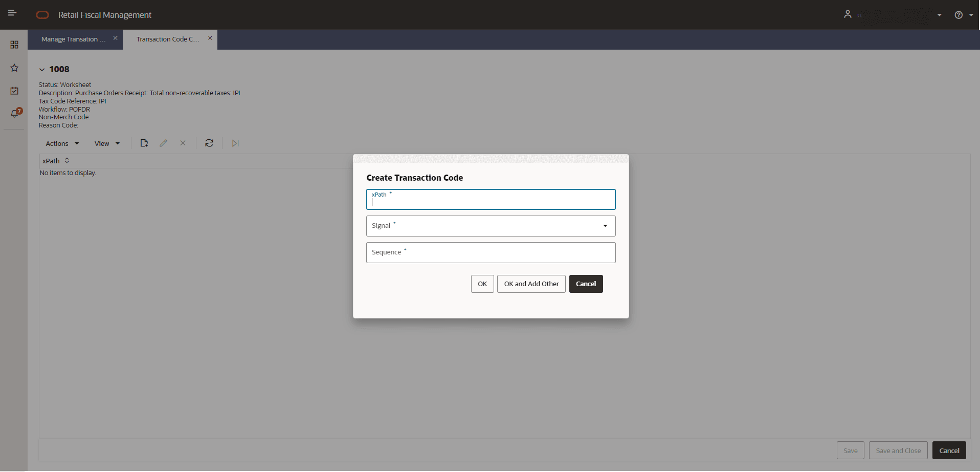Click the Status: Worksheet text
Image resolution: width=980 pixels, height=472 pixels.
pyautogui.click(x=65, y=85)
